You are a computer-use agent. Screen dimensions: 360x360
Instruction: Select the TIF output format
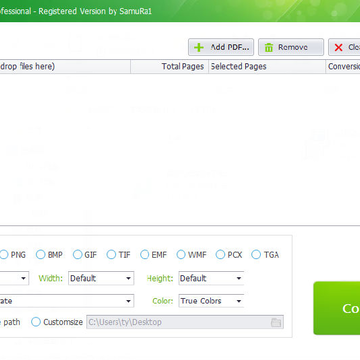111,255
